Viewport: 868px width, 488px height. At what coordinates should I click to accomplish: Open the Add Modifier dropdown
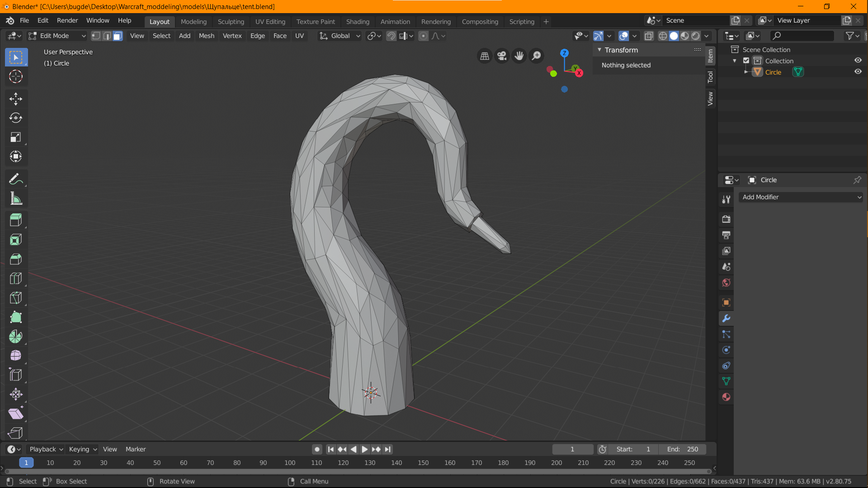[x=800, y=197]
